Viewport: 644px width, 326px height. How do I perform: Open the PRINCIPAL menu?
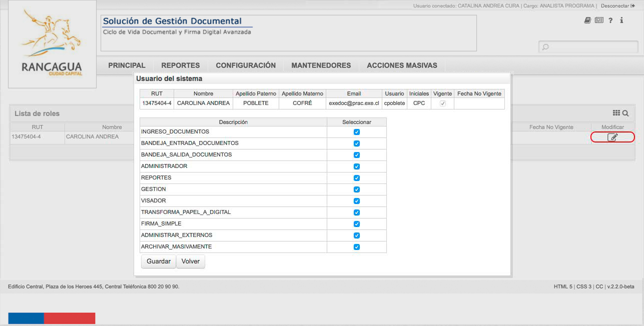click(x=127, y=65)
